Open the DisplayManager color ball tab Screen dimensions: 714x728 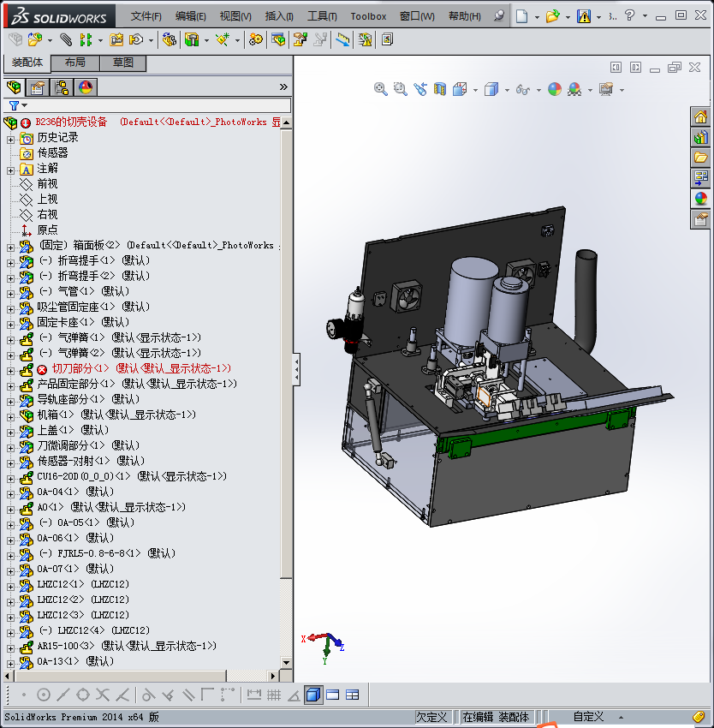(86, 87)
